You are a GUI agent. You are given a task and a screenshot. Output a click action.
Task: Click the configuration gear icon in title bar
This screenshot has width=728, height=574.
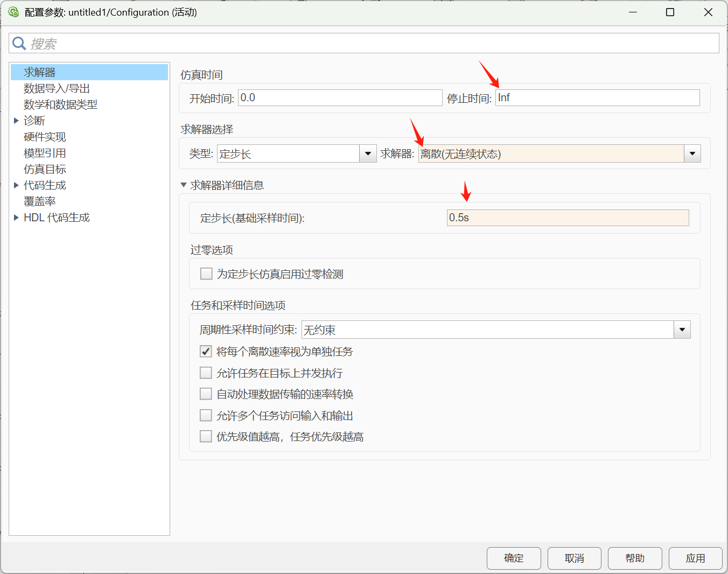(x=13, y=12)
